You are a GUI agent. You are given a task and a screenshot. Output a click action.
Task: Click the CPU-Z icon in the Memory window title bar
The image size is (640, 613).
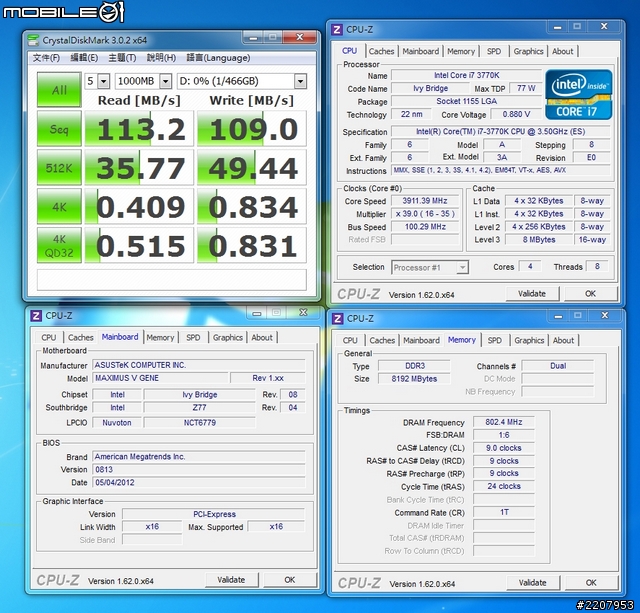338,318
